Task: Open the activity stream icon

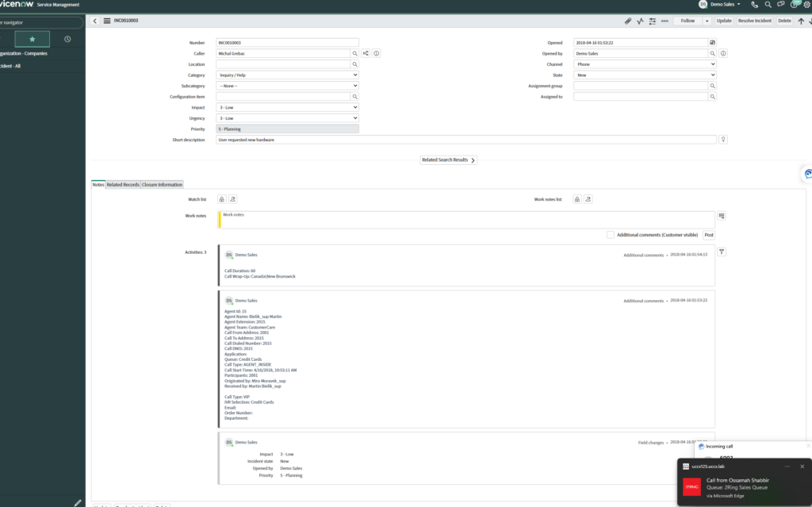Action: (x=640, y=21)
